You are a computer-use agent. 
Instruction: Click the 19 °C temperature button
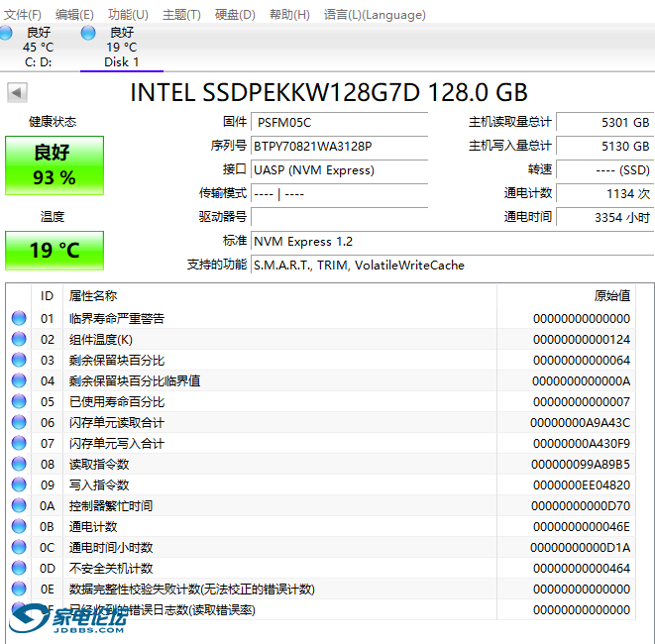pyautogui.click(x=55, y=250)
